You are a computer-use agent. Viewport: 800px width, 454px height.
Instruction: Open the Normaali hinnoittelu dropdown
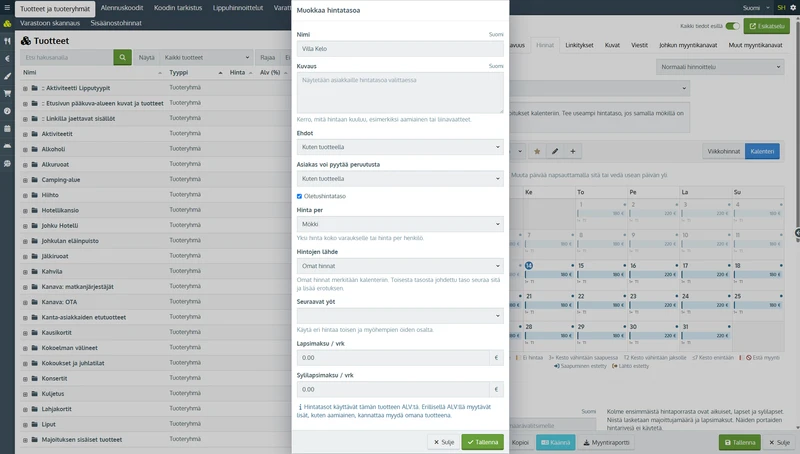tap(720, 67)
